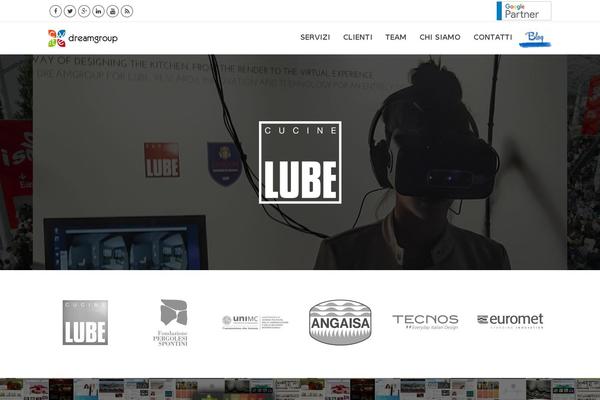Screen dimensions: 600x400
Task: Click the Google Partner badge
Action: point(524,11)
